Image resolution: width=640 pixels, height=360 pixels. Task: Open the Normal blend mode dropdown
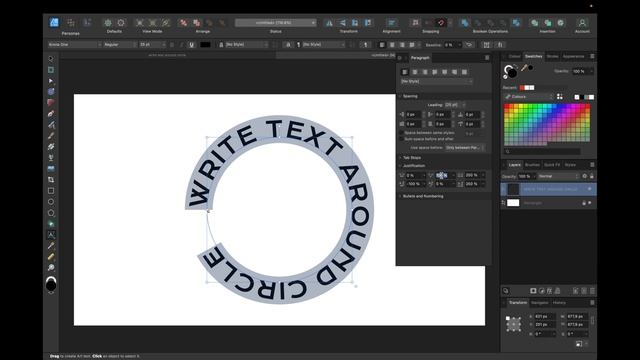[558, 176]
